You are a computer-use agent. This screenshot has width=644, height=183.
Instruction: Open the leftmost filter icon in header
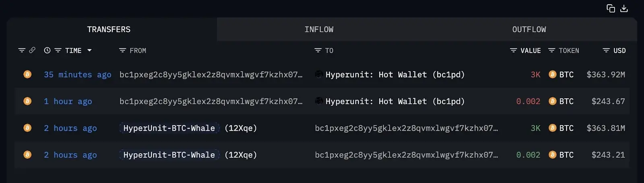click(x=22, y=50)
